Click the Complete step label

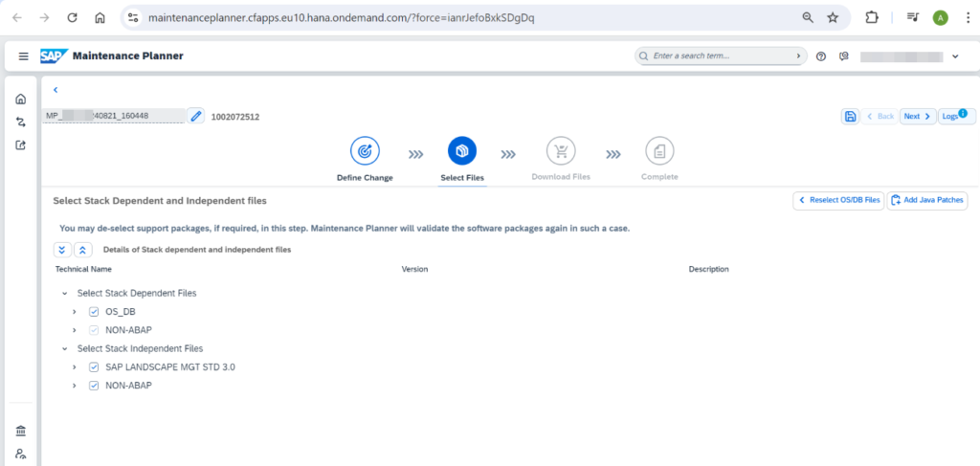coord(659,177)
